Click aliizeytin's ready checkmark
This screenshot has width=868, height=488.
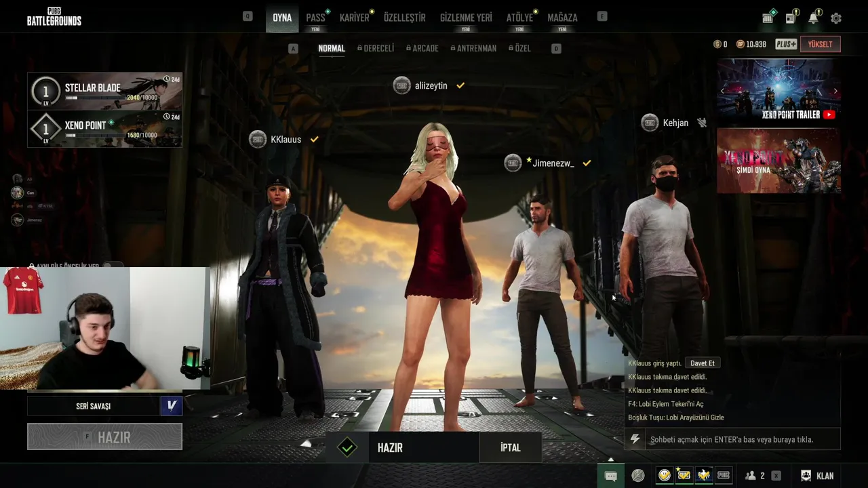460,85
